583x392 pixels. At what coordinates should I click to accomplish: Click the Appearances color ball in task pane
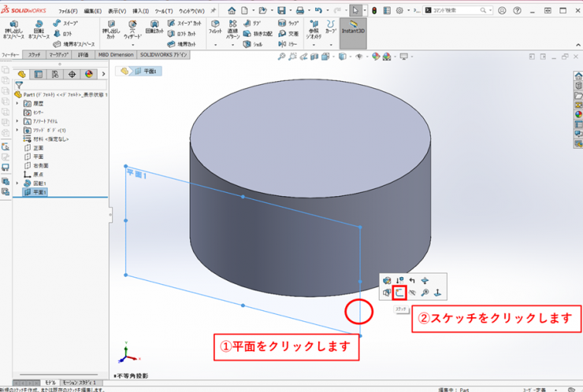[x=577, y=113]
